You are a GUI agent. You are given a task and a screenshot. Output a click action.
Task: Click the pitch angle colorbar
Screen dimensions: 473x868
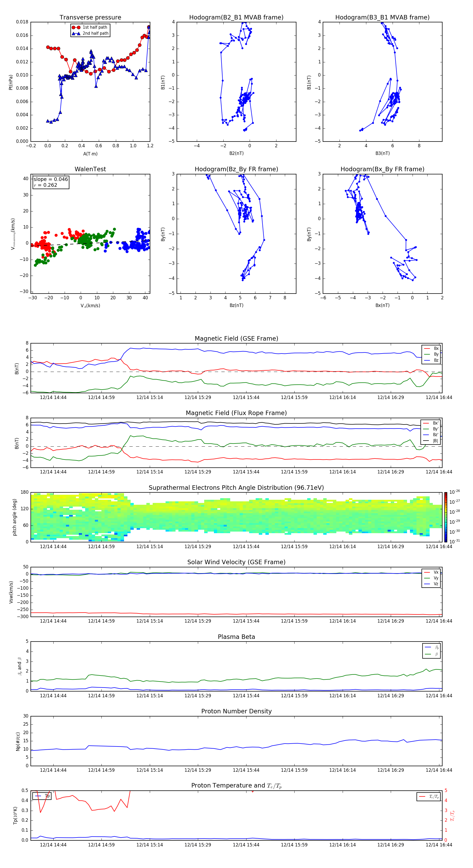[x=446, y=517]
